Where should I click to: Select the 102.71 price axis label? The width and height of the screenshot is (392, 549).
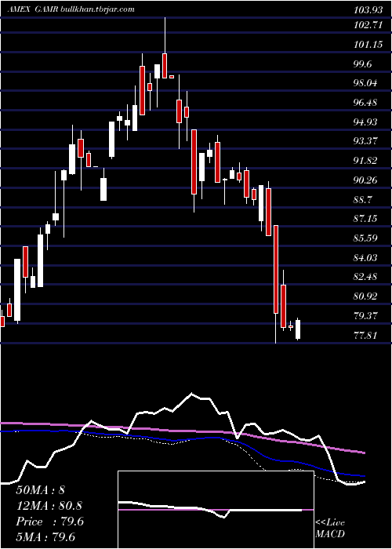[x=368, y=25]
